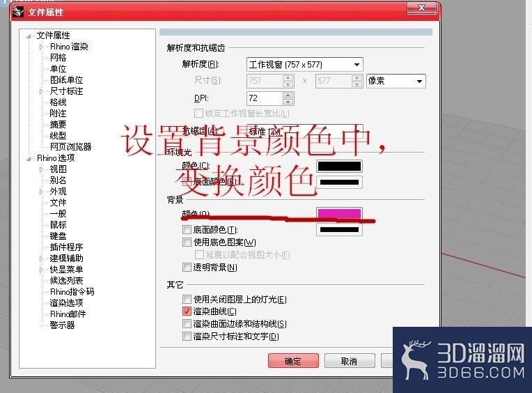Enable 底面颜色(T) checkbox under 背景

coord(187,230)
